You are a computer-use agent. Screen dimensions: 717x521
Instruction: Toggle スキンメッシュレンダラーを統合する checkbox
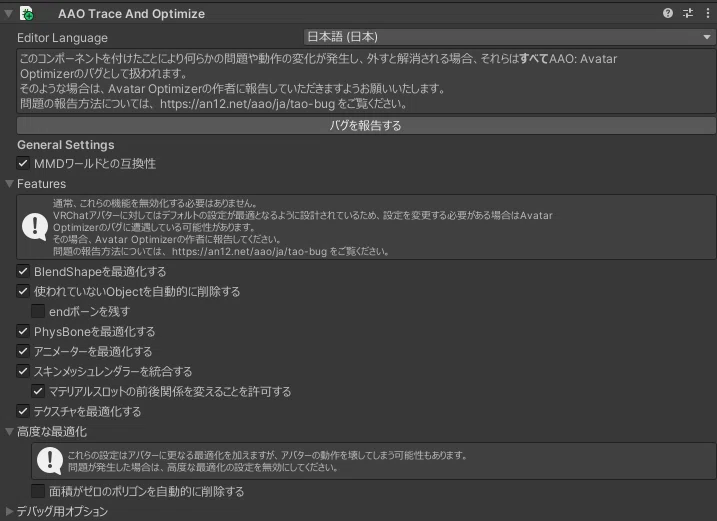tap(23, 371)
